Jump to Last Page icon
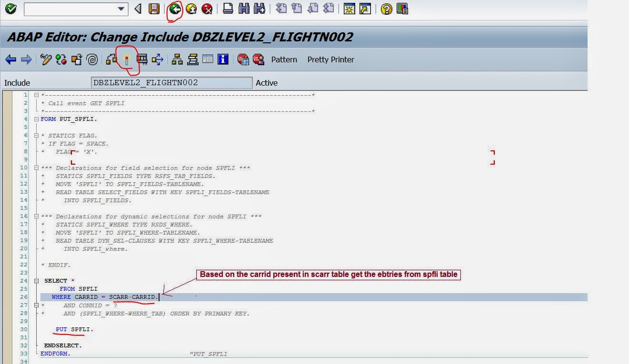Screen dimensions: 629x364 329,9
